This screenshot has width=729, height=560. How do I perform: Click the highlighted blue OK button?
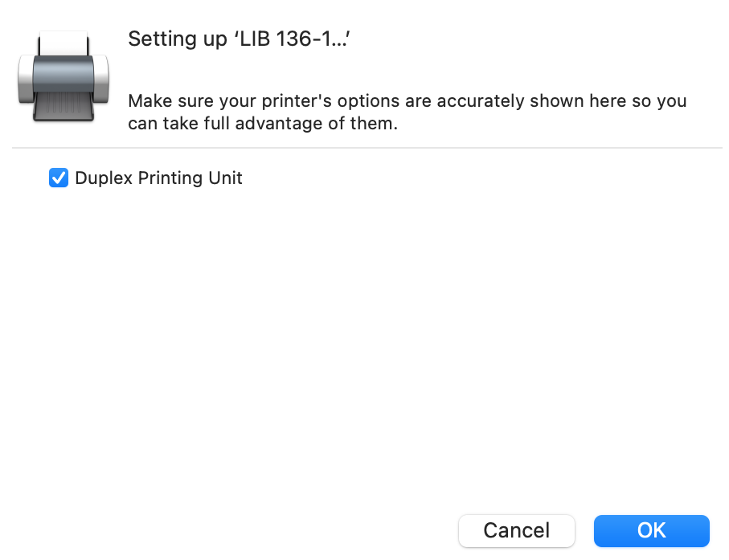pyautogui.click(x=651, y=531)
